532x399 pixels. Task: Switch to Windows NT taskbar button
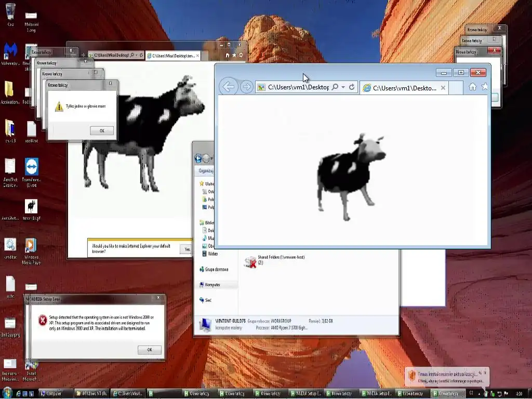click(91, 394)
